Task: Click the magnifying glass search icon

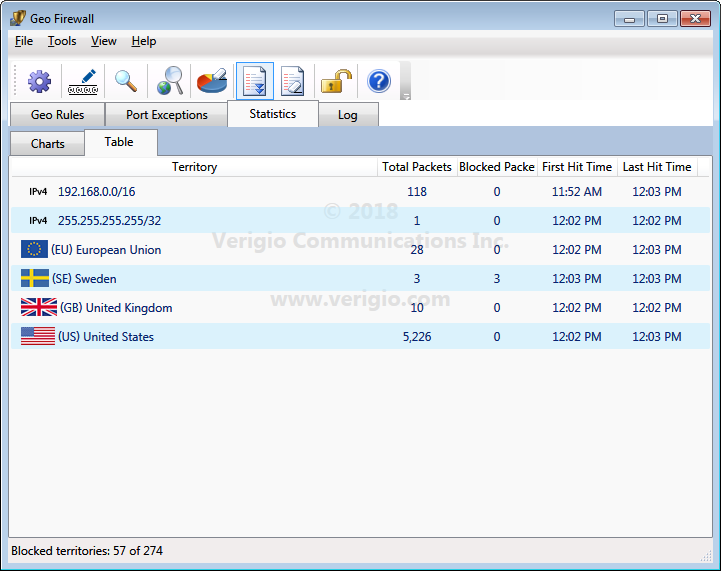Action: (x=126, y=81)
